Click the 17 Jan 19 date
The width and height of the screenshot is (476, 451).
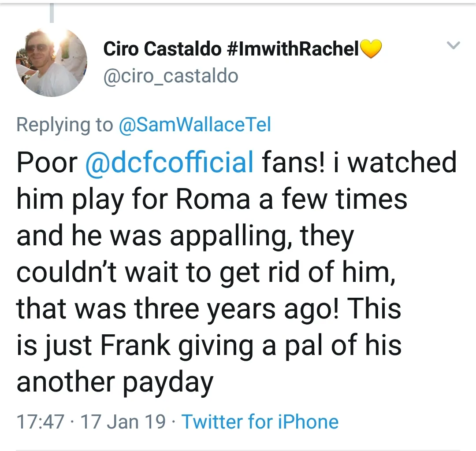[x=123, y=421]
